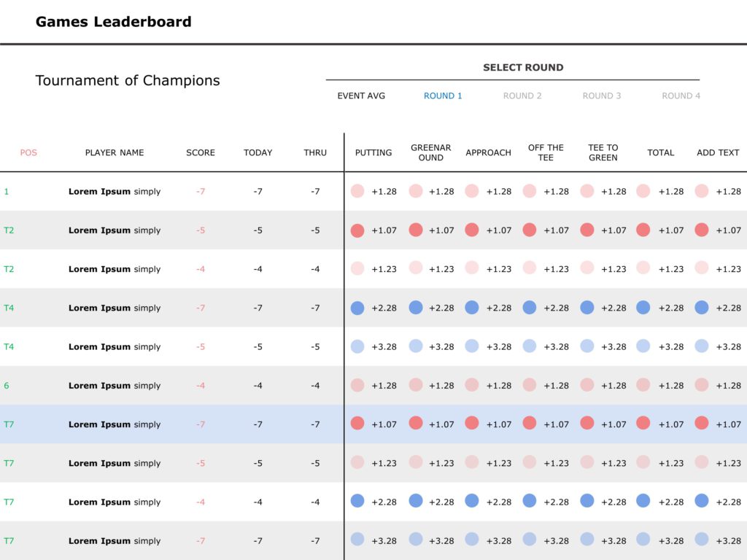747x560 pixels.
Task: Sort by the Score column header
Action: [x=200, y=152]
